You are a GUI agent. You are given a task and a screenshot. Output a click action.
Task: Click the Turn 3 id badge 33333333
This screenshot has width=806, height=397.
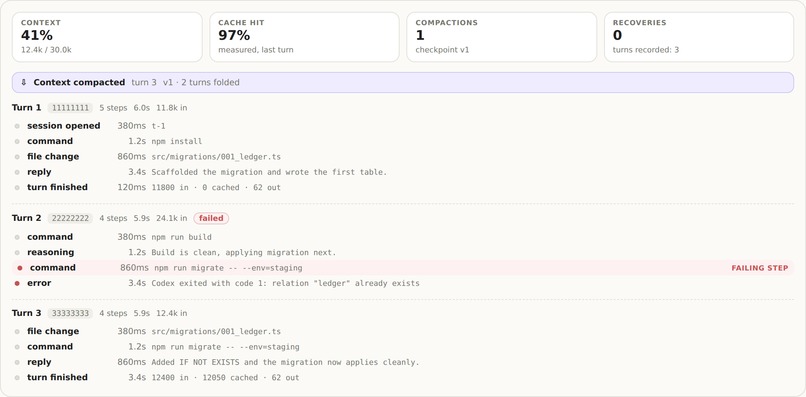pyautogui.click(x=70, y=313)
